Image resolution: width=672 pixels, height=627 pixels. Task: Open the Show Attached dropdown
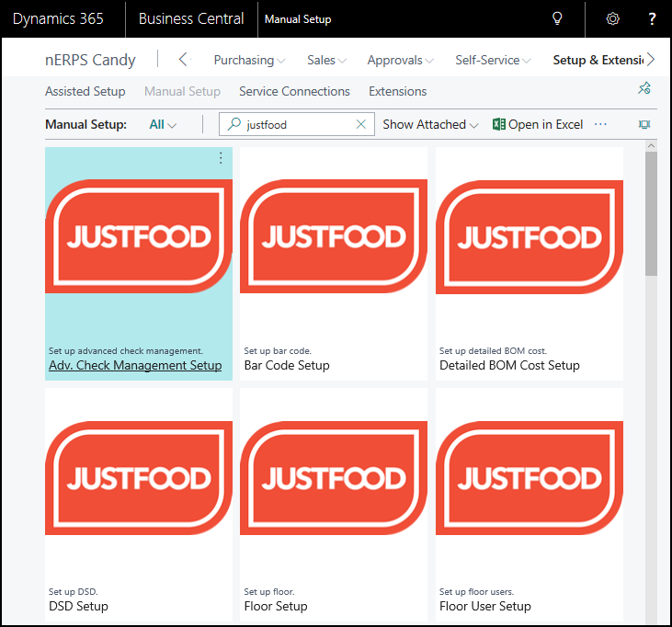(x=430, y=124)
